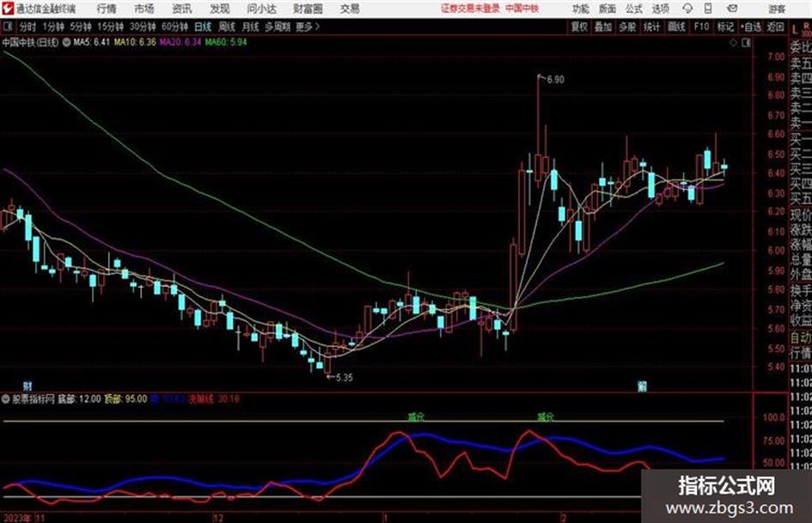Click the first green 减仓 signal label
Viewport: 812px width, 523px height.
coord(416,417)
